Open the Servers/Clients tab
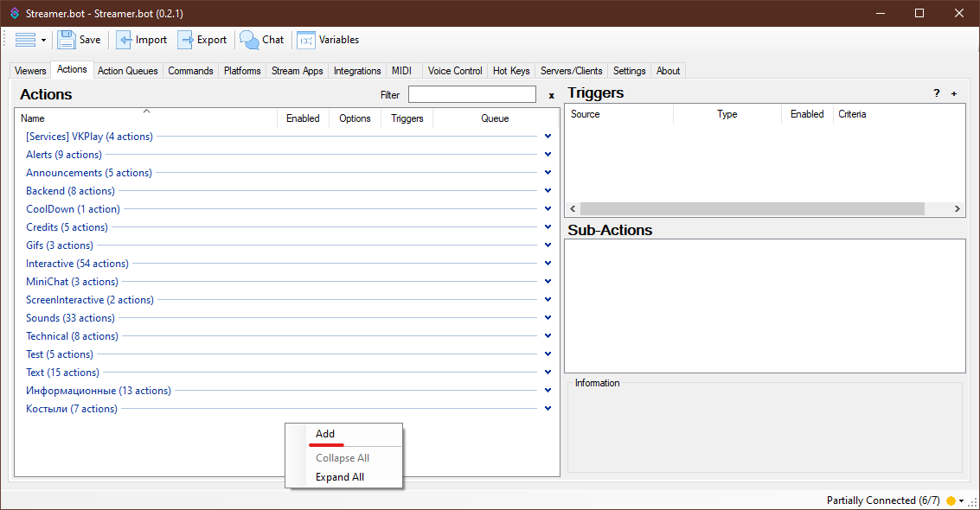980x510 pixels. (x=571, y=71)
